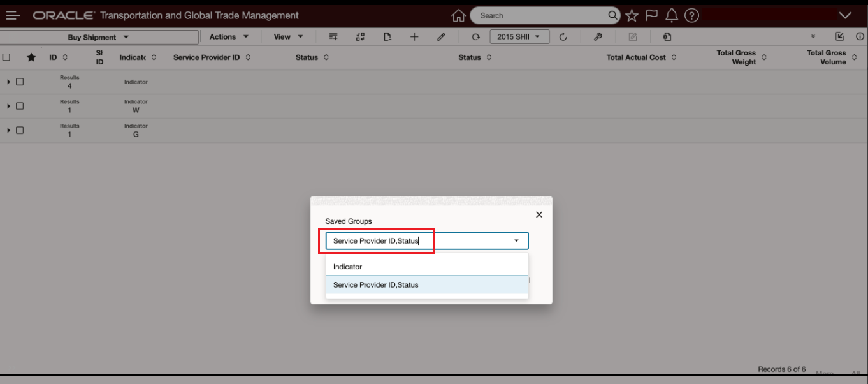Viewport: 868px width, 384px height.
Task: Expand the group row with Results 4
Action: coord(8,82)
